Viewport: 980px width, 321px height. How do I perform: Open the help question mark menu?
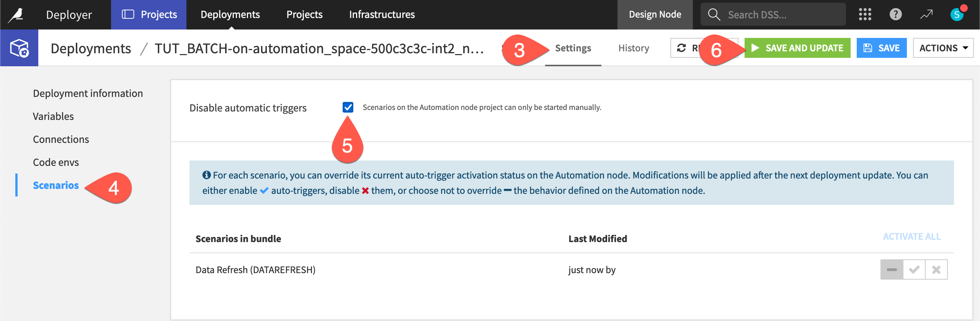(895, 15)
